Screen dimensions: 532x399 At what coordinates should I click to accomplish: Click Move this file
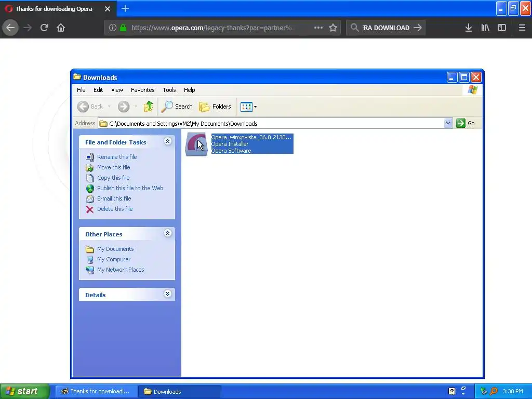point(113,167)
